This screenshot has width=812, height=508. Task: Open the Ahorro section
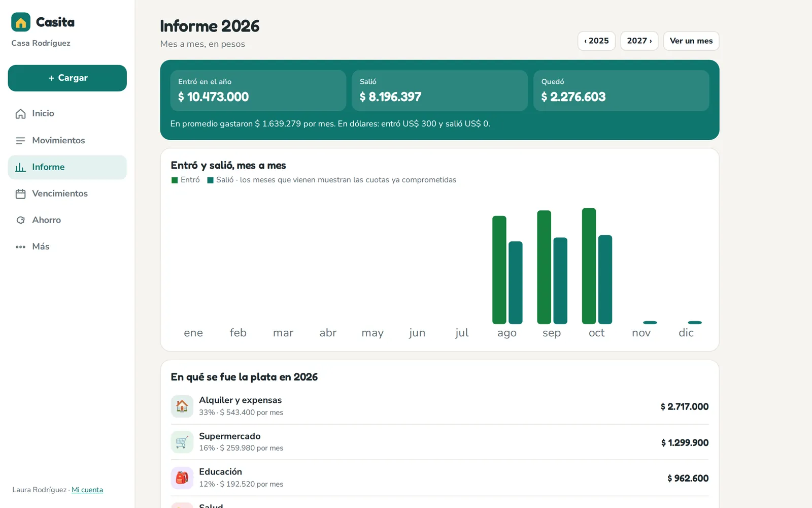[x=67, y=220]
